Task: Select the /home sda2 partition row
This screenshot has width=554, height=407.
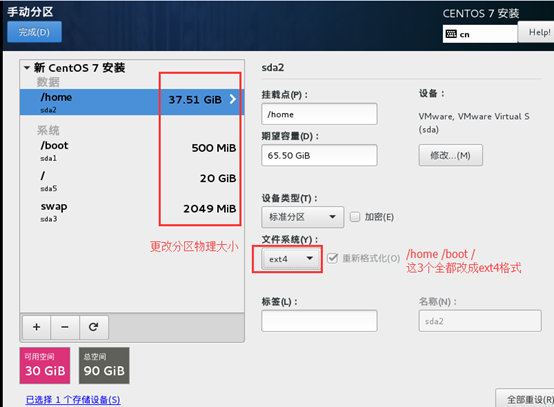Action: pos(132,102)
